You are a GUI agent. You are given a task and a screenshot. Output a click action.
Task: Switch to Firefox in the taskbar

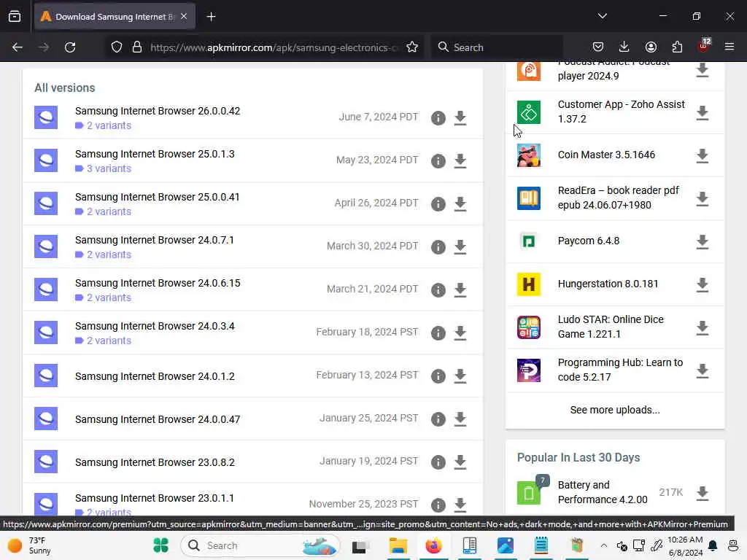433,545
